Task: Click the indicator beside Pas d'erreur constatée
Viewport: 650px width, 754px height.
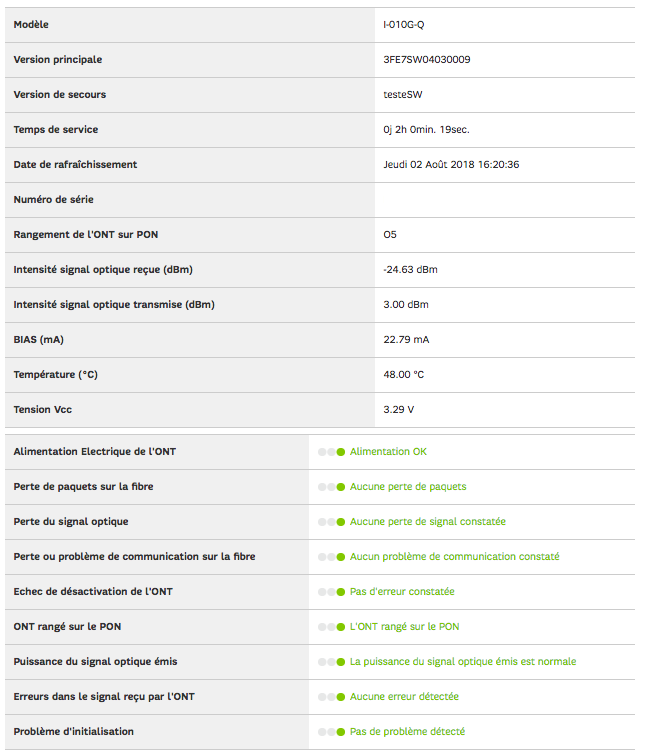Action: (331, 592)
